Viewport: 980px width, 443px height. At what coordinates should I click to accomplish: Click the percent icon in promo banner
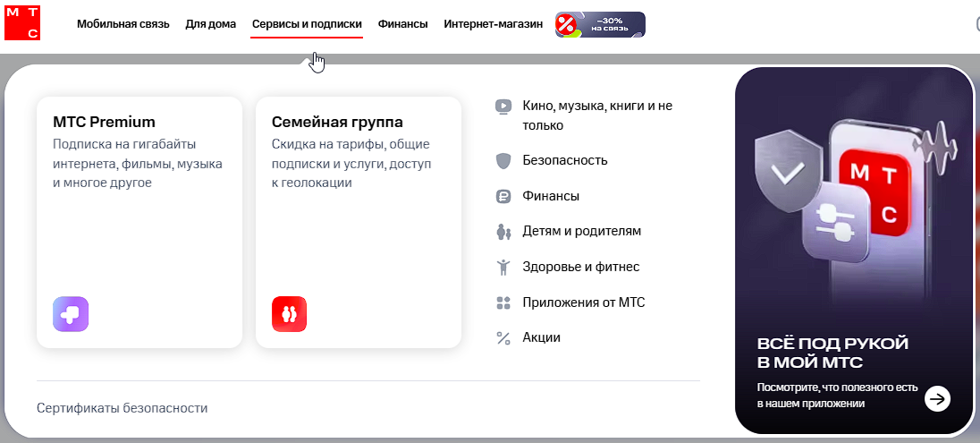[566, 24]
